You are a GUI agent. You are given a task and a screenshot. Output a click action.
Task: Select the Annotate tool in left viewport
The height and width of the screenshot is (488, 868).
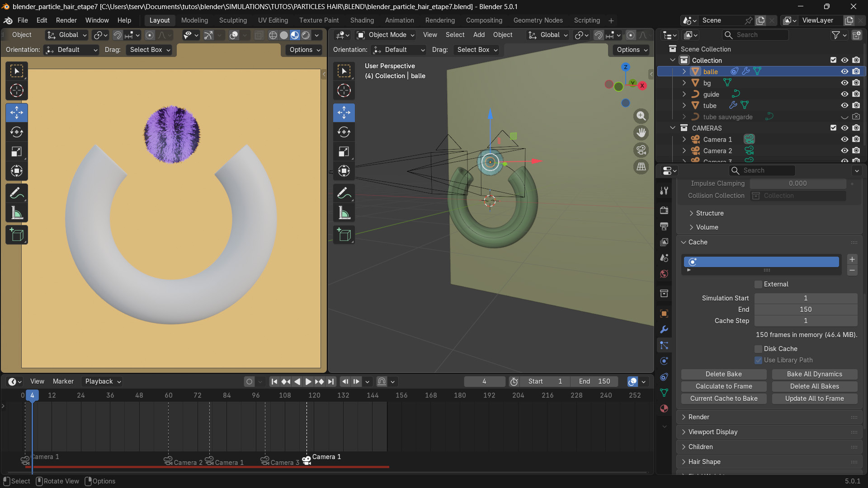(x=17, y=193)
